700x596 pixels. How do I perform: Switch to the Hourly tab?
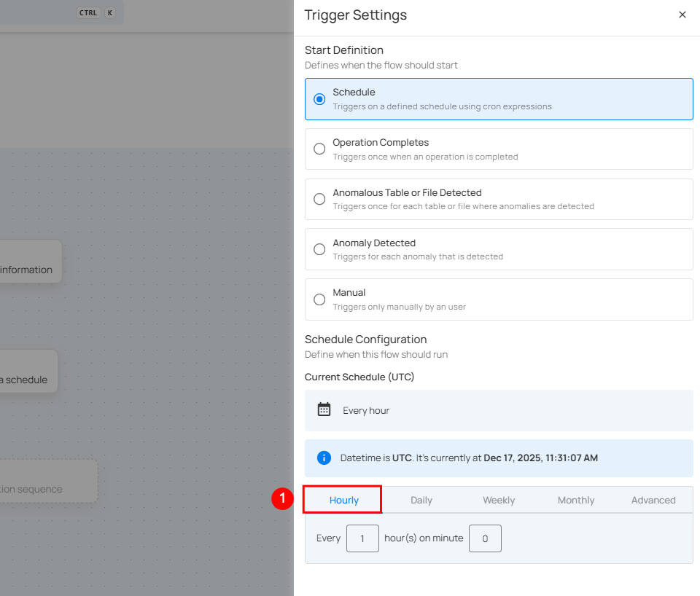[x=343, y=500]
